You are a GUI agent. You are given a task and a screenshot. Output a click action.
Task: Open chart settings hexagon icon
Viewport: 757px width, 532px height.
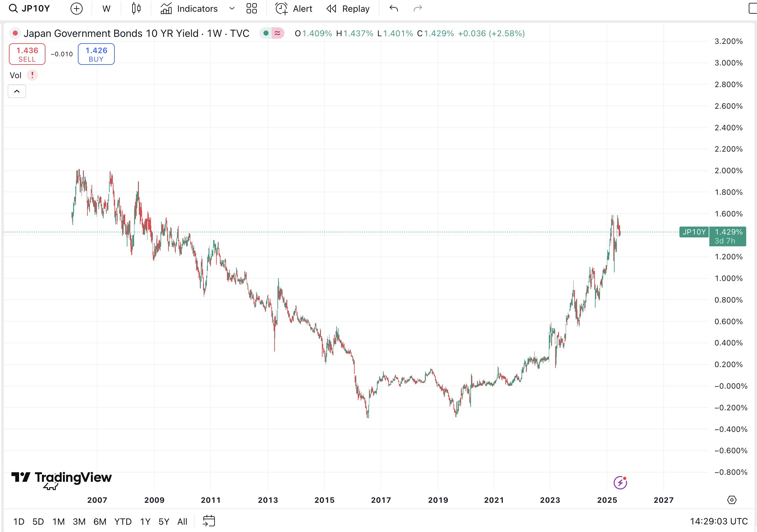pos(732,500)
